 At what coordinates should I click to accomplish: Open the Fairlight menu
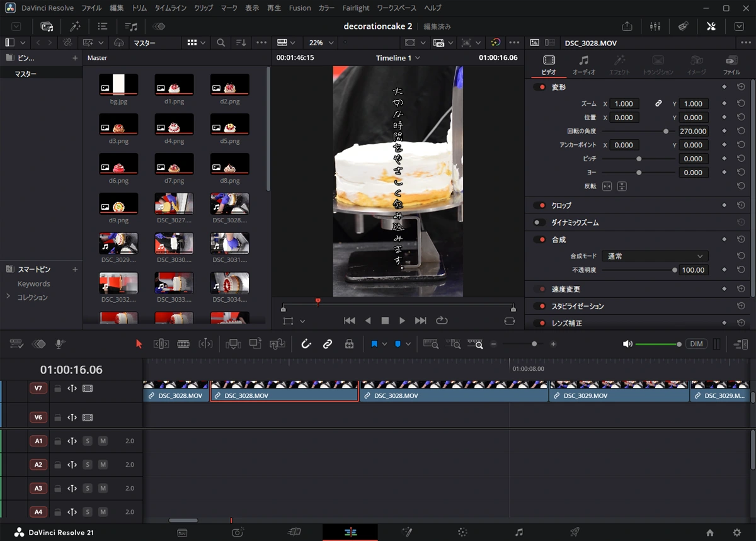[356, 8]
